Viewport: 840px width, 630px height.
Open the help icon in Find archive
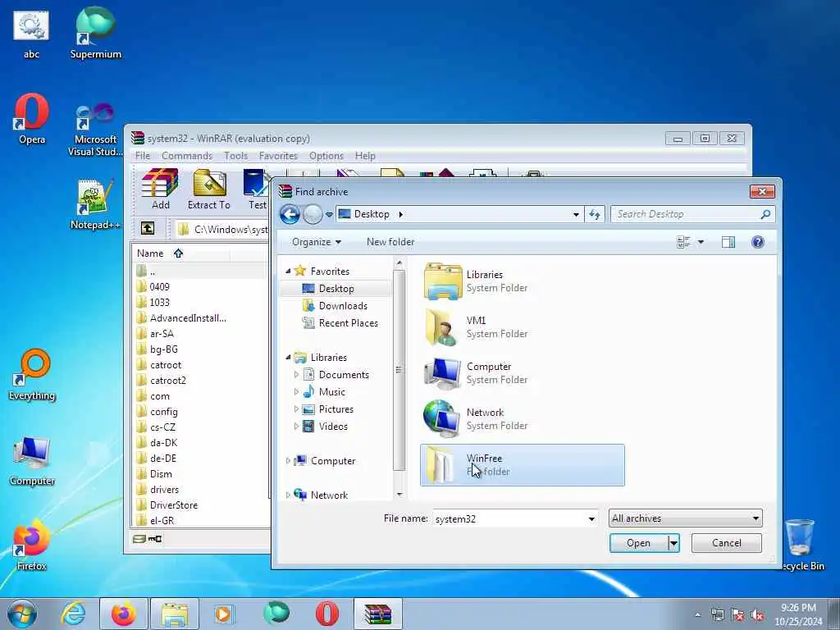(757, 242)
